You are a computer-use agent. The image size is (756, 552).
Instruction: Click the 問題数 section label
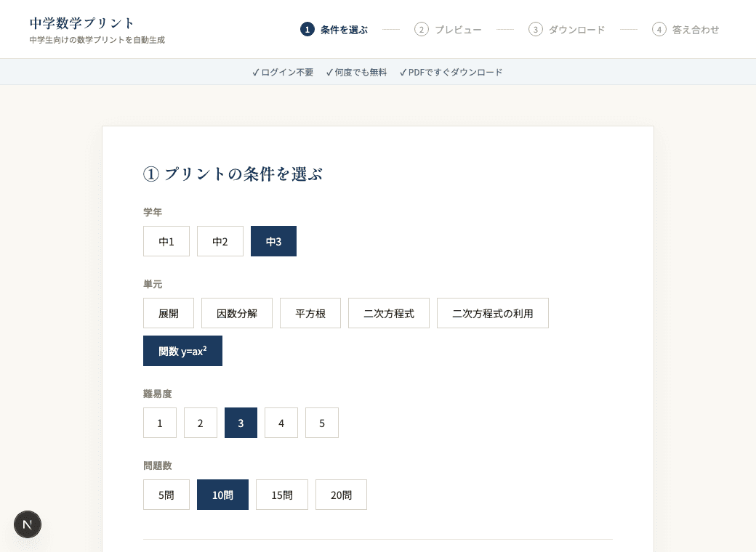[x=158, y=466]
